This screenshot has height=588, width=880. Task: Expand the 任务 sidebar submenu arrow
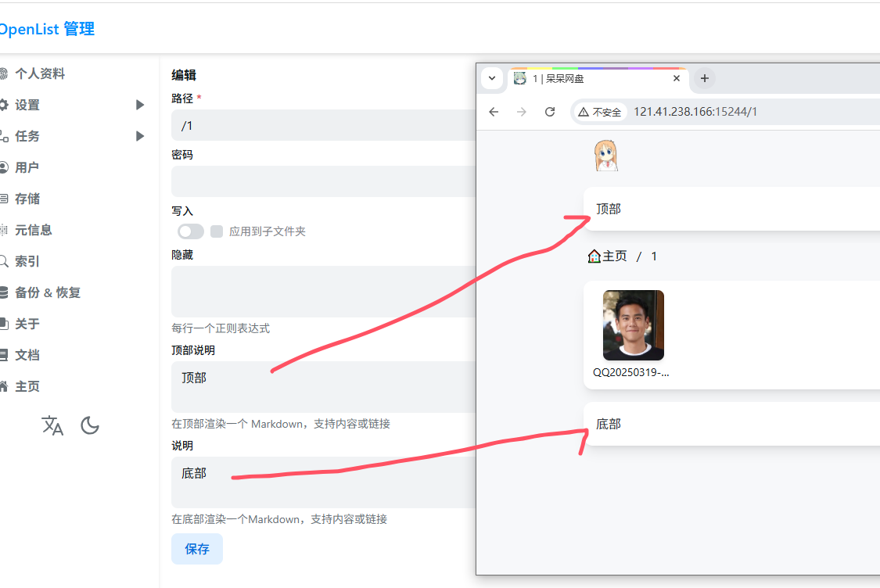click(x=140, y=136)
